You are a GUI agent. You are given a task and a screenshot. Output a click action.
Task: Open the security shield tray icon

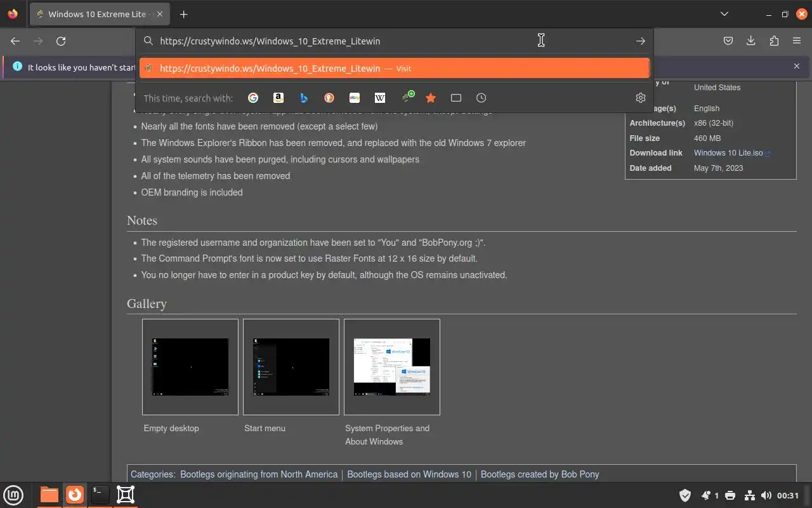[x=685, y=495]
